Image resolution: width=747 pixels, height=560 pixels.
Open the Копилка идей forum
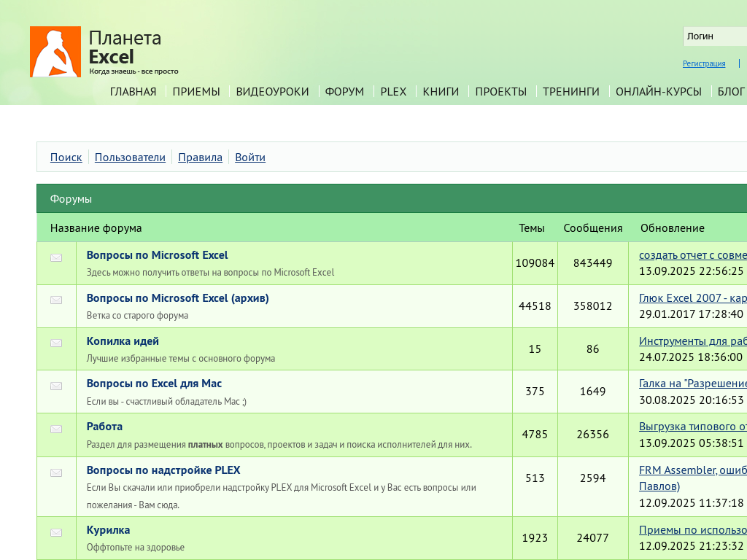point(123,341)
